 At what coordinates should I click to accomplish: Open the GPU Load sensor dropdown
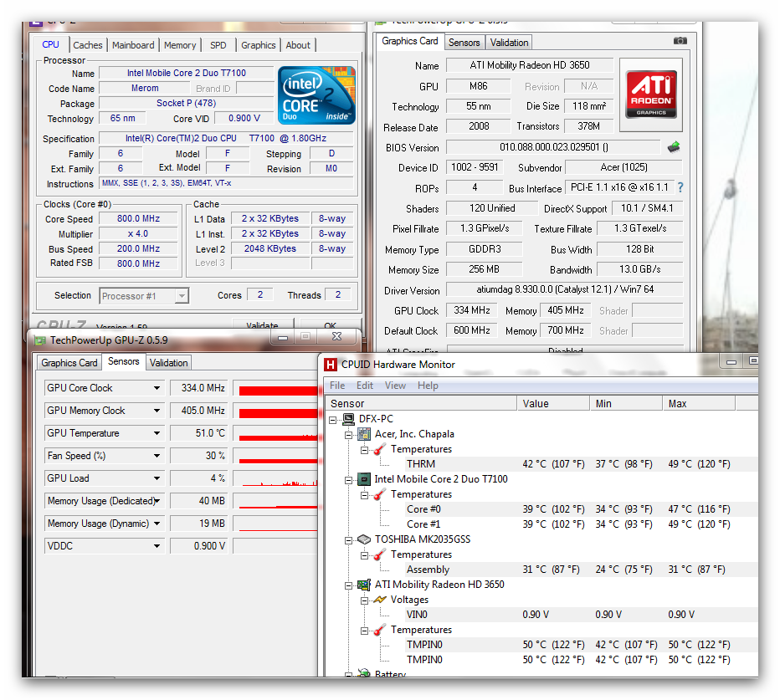click(157, 478)
